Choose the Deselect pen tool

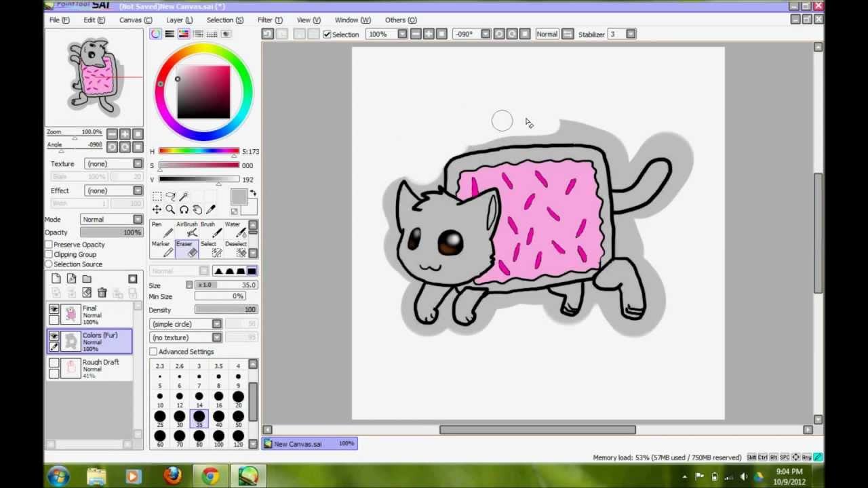(x=235, y=249)
